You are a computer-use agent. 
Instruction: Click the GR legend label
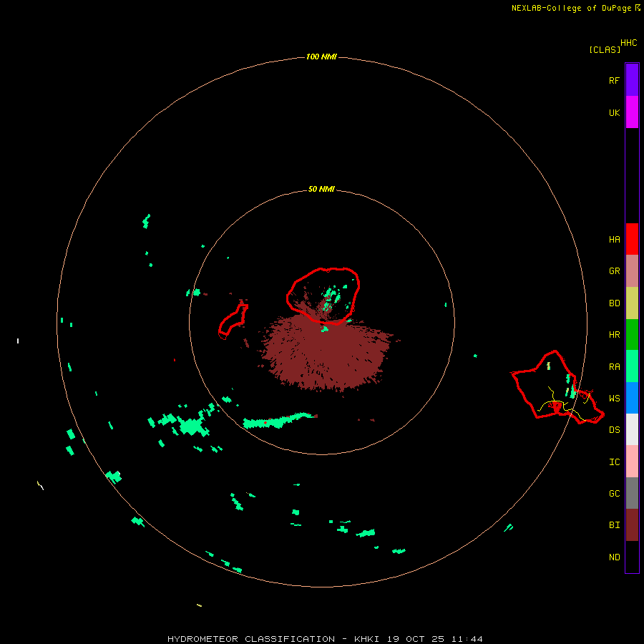pyautogui.click(x=614, y=271)
